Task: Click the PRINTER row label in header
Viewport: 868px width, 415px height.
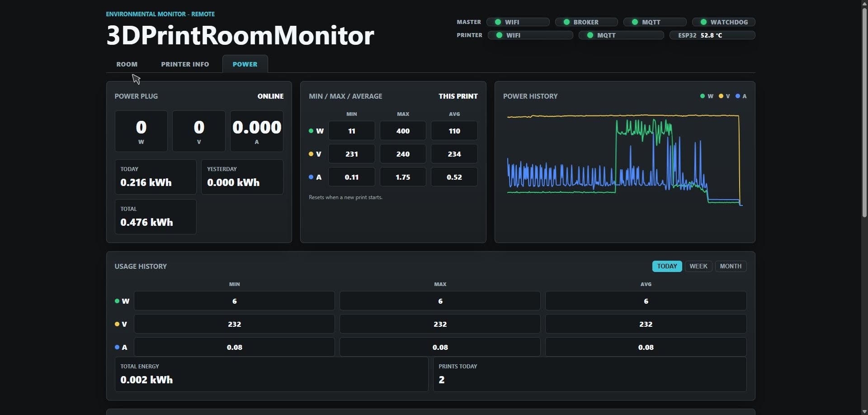Action: point(469,35)
